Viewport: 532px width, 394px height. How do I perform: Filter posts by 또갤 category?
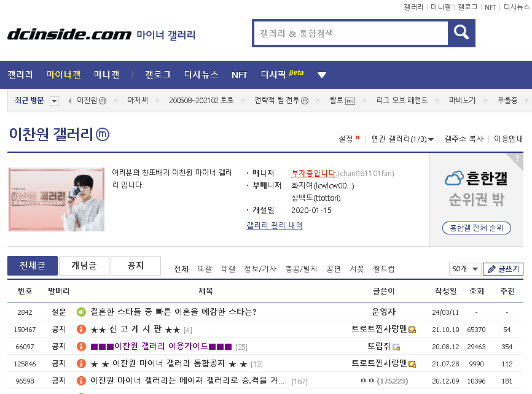[205, 269]
